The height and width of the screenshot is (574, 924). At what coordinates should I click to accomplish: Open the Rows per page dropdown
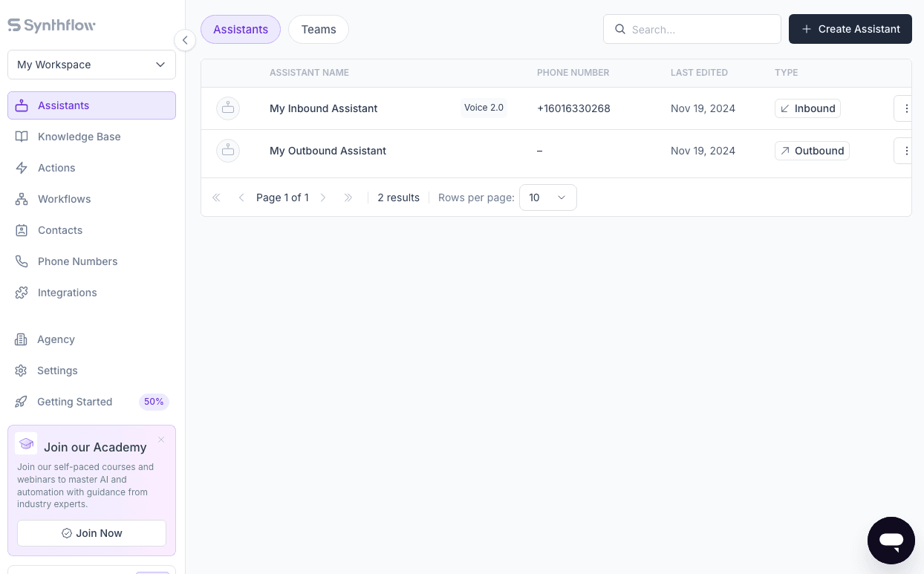[x=547, y=198]
